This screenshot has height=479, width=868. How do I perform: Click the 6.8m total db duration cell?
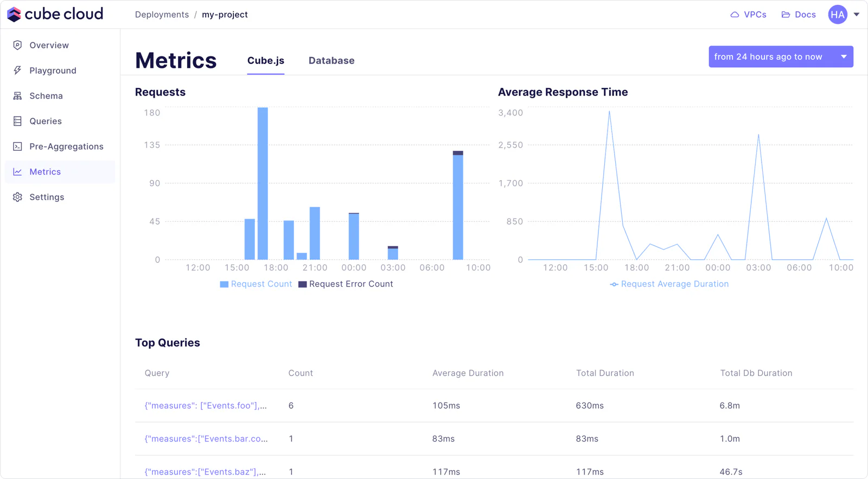tap(730, 406)
